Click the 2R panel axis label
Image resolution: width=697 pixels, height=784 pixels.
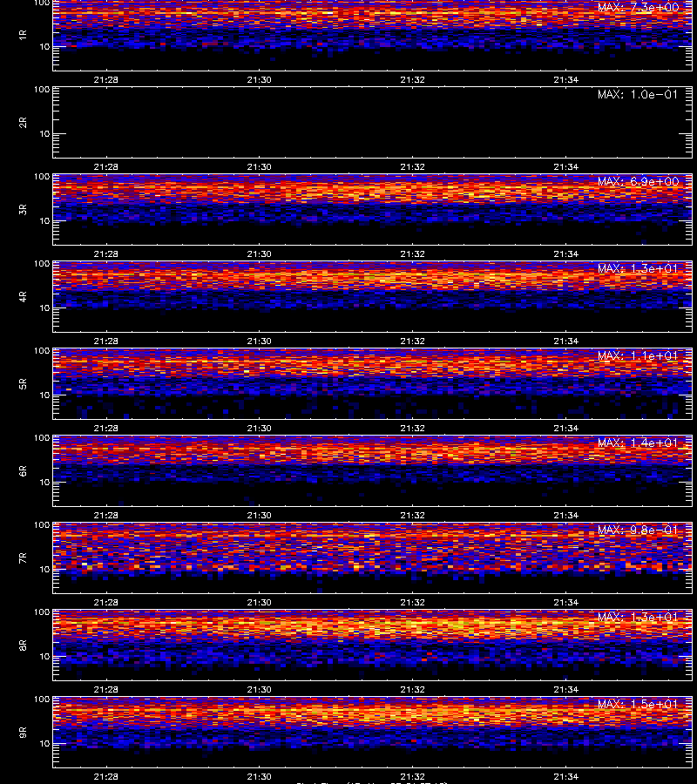23,123
